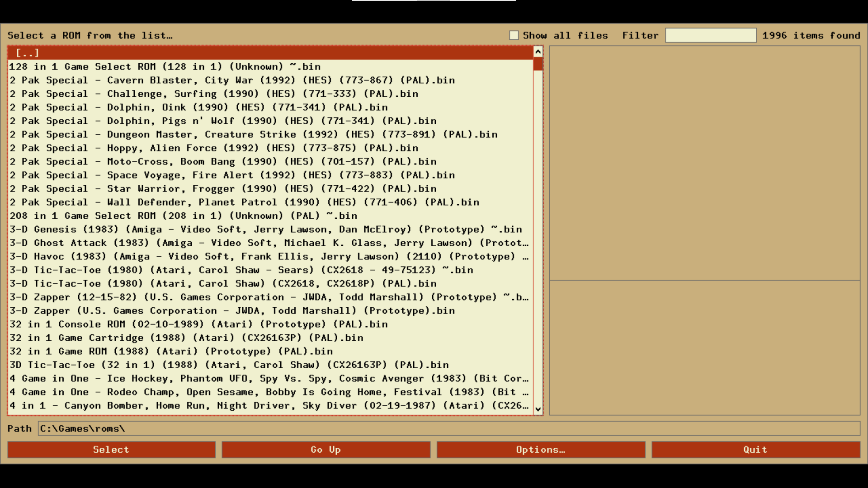Image resolution: width=868 pixels, height=488 pixels.
Task: Select 2 Pak Special Hoppy, Alien Force
Action: tap(270, 148)
